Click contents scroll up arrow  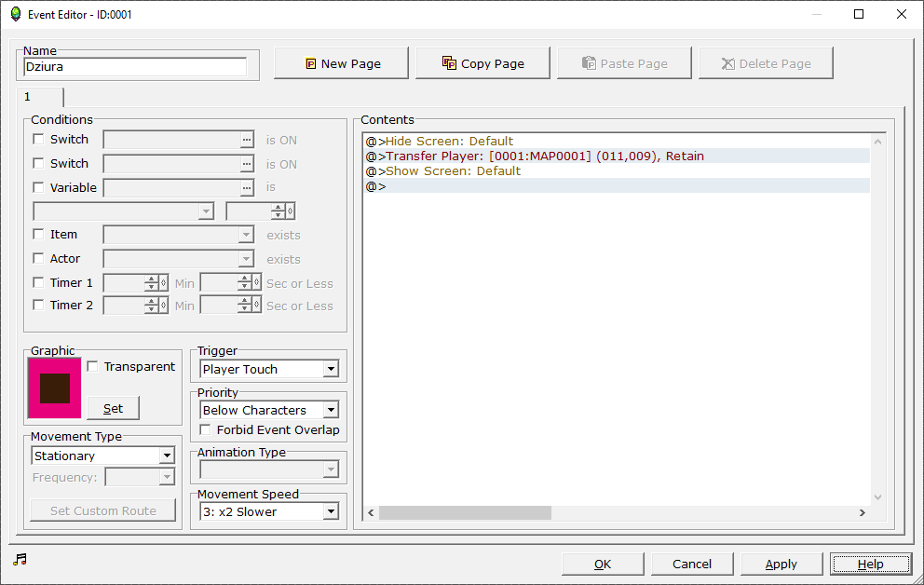[x=877, y=142]
